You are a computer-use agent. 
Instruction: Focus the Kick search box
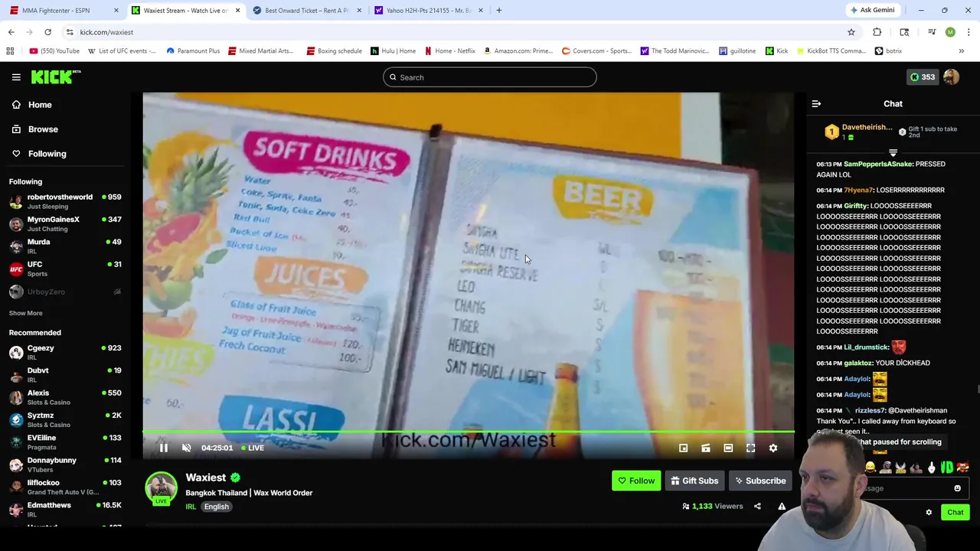(490, 77)
